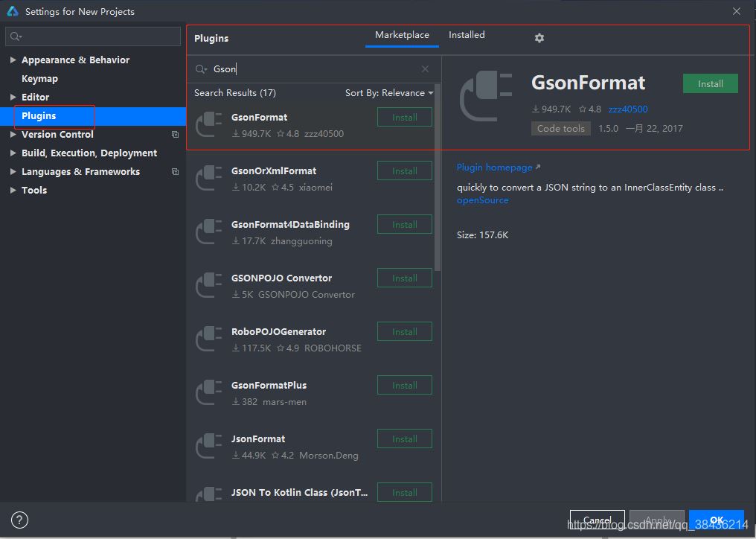Screen dimensions: 756x539
Task: Click the Size: 157.6K text
Action: (x=482, y=235)
